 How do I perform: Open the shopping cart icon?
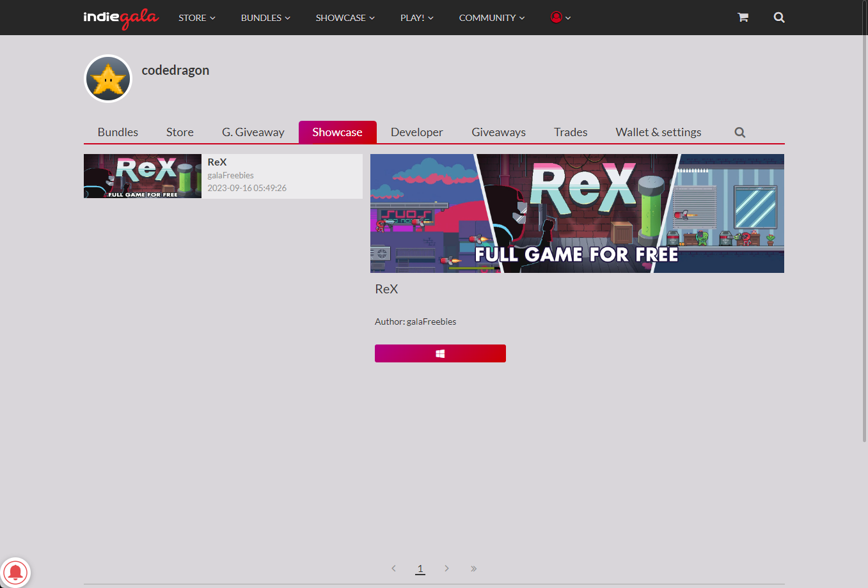743,17
